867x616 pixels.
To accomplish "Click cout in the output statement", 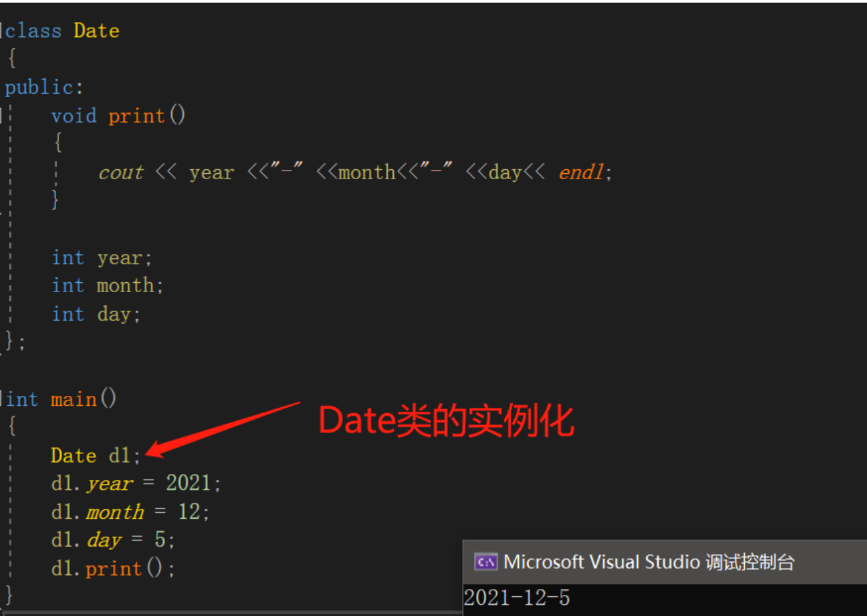I will click(x=120, y=173).
